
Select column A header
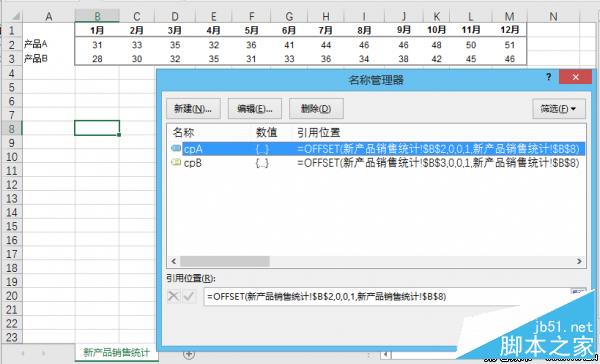click(x=49, y=16)
